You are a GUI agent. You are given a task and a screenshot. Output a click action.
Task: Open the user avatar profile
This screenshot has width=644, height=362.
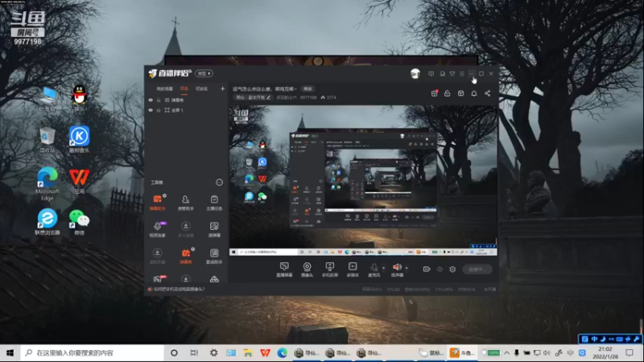click(x=415, y=73)
